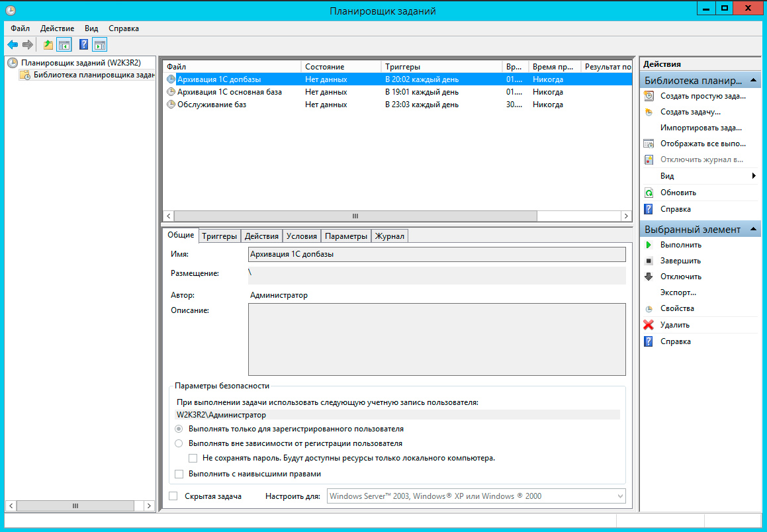Click the blue help toolbar icon
Viewport: 767px width, 532px height.
(83, 44)
